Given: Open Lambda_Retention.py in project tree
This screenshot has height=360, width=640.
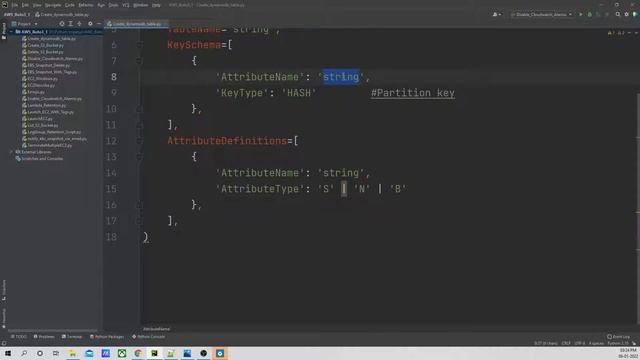Looking at the screenshot, I should 44,105.
